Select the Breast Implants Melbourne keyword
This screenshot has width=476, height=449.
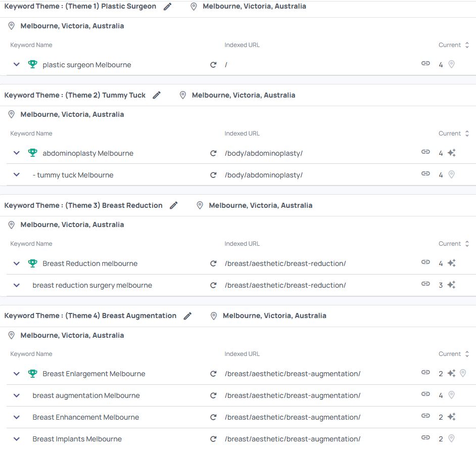(77, 439)
